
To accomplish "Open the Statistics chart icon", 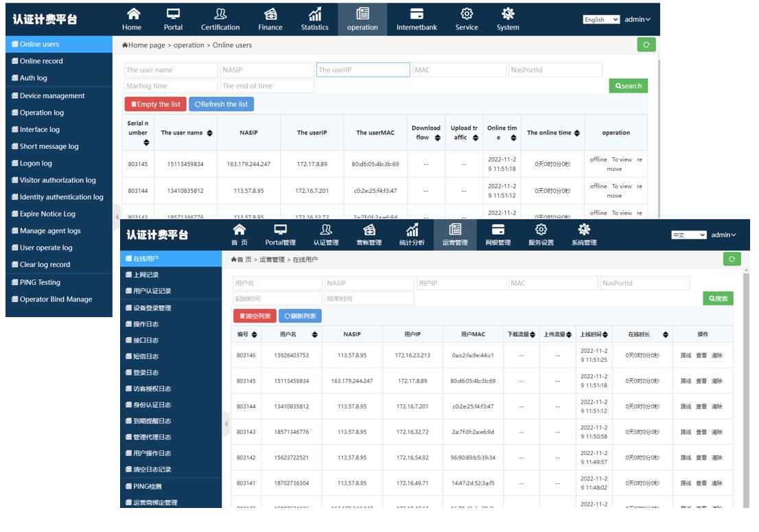I will point(315,14).
